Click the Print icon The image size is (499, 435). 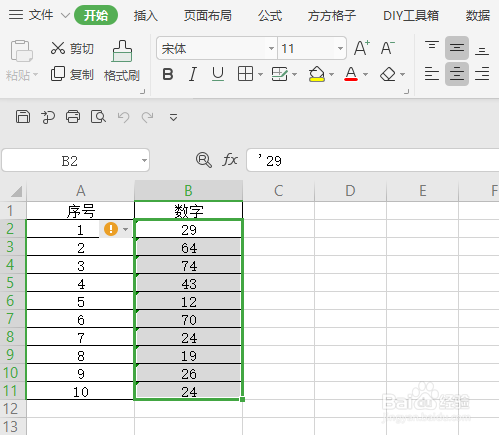(73, 117)
